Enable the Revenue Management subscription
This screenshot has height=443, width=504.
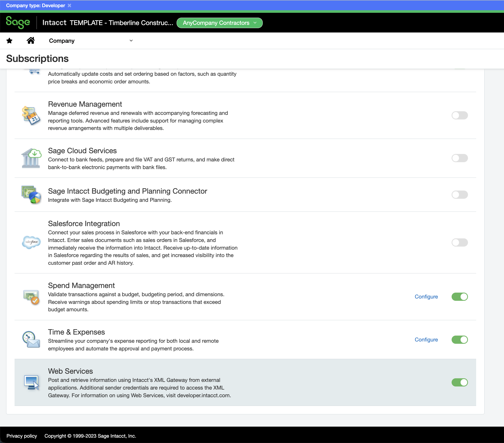(460, 115)
